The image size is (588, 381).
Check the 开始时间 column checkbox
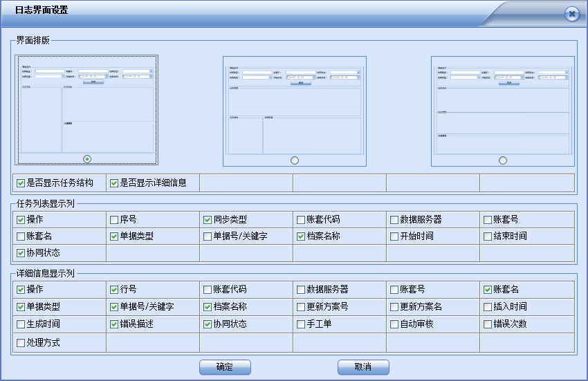point(394,236)
